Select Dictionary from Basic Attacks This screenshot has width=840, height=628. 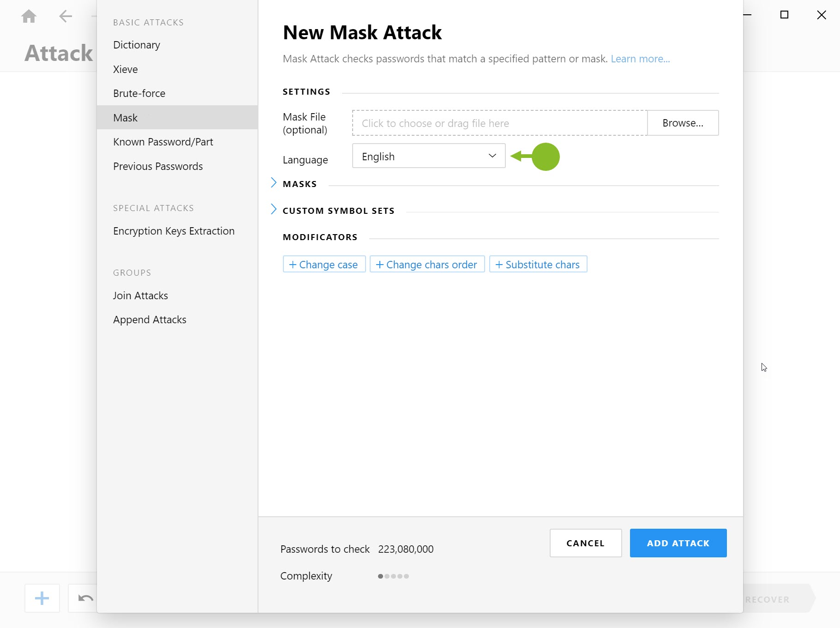click(136, 45)
